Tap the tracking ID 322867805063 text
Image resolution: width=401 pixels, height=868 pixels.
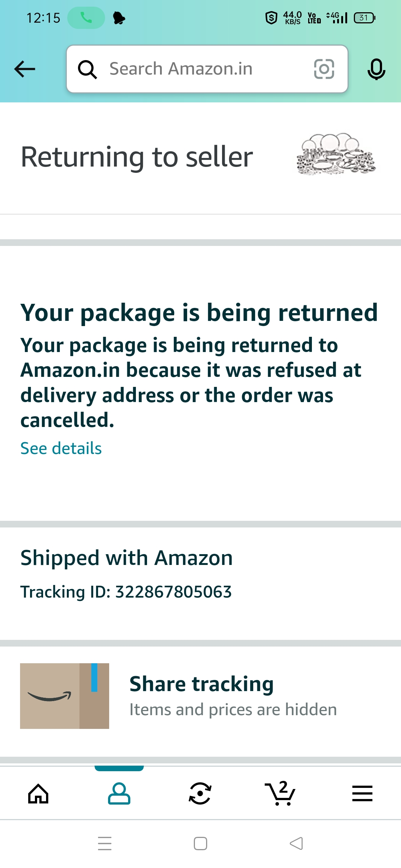(126, 592)
